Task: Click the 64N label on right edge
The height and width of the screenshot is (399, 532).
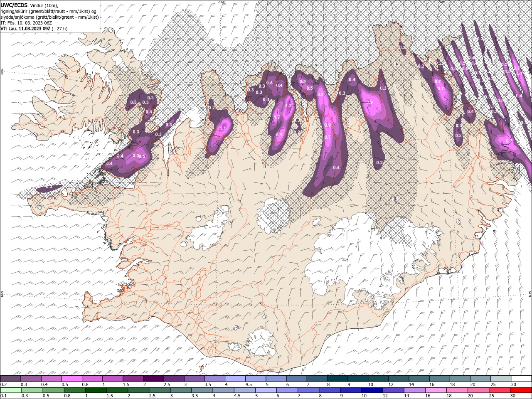Action: 530,294
